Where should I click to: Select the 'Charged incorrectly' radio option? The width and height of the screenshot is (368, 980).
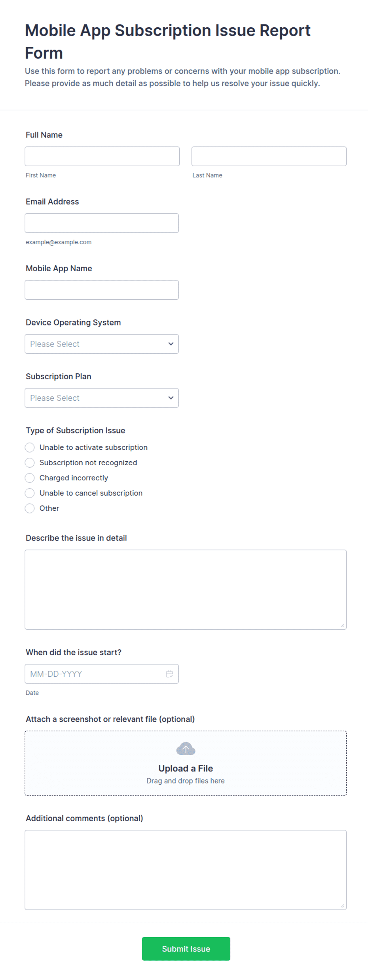(30, 478)
